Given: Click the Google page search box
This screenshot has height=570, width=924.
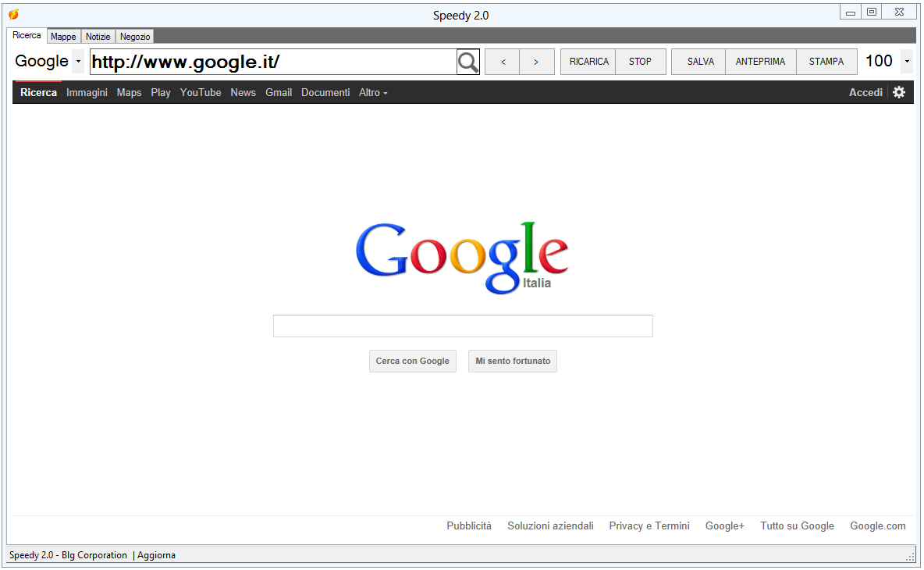Looking at the screenshot, I should point(463,326).
